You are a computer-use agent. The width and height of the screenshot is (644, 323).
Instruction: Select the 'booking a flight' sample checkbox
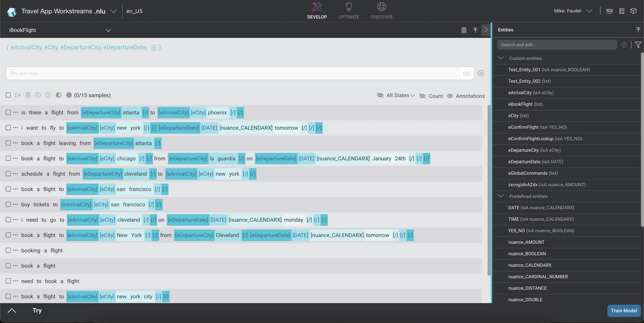click(x=8, y=250)
